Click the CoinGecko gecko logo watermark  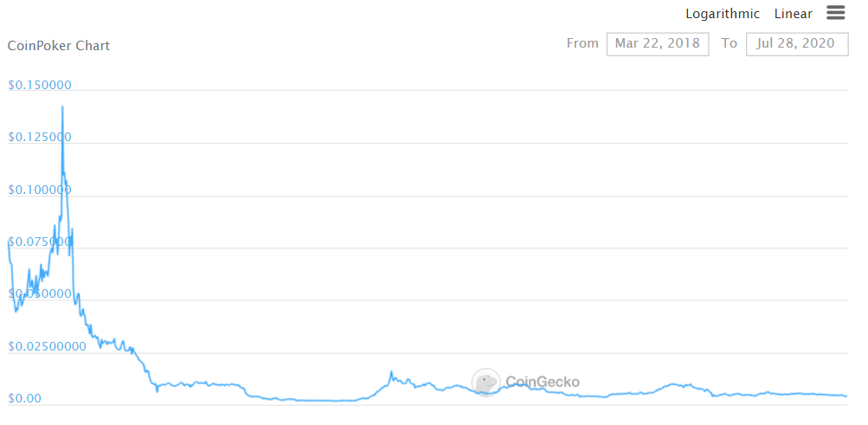485,383
